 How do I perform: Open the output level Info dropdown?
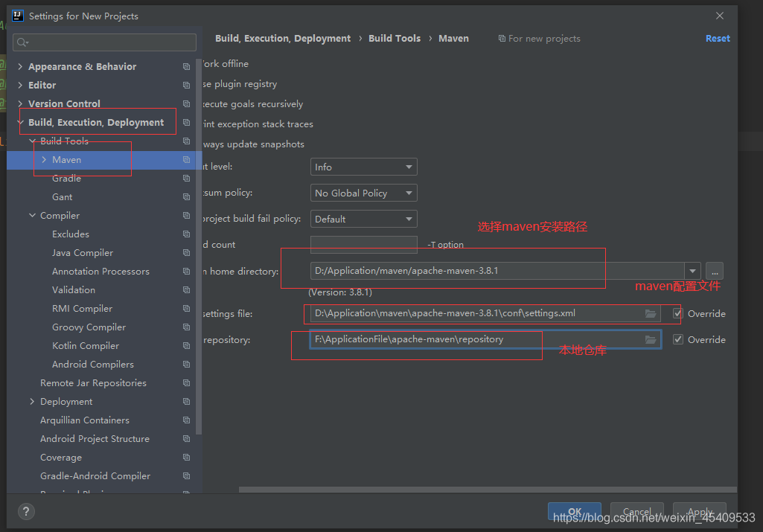[363, 167]
